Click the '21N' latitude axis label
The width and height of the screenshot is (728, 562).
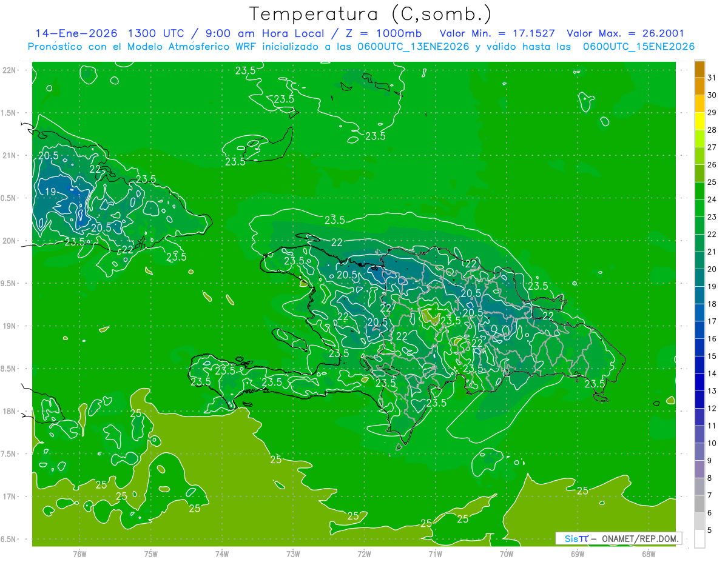tap(9, 155)
